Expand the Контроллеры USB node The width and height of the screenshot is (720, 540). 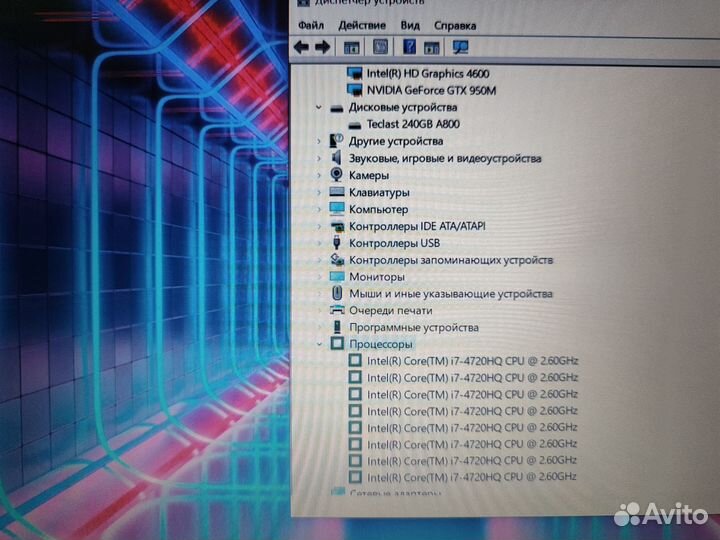coord(319,243)
